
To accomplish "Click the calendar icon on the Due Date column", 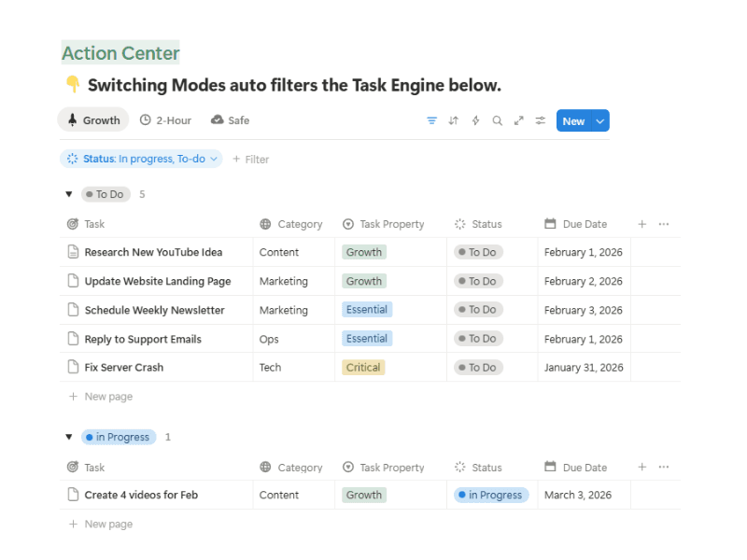I will [x=552, y=224].
